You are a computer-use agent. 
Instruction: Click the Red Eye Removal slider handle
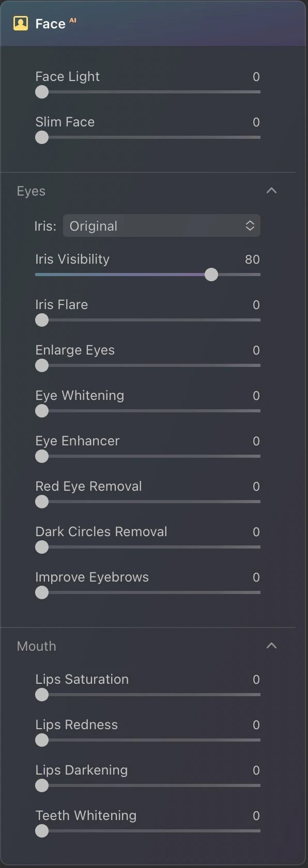coord(41,502)
